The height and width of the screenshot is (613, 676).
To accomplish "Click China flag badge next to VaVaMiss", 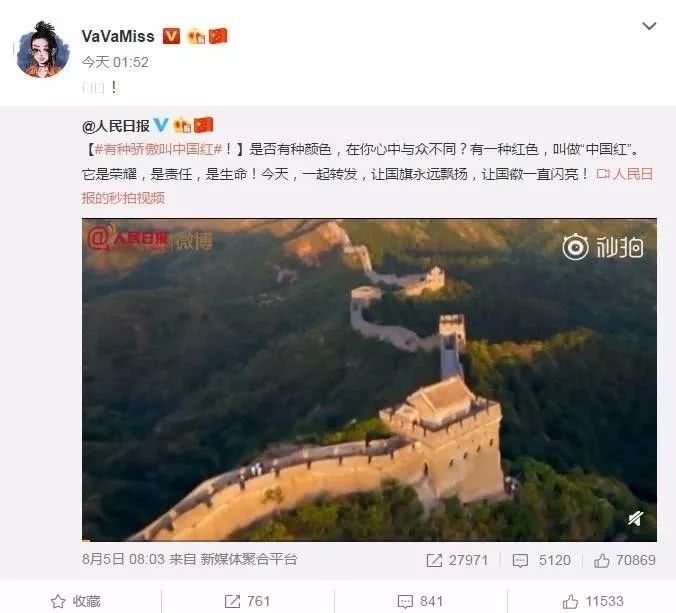I will pos(218,36).
